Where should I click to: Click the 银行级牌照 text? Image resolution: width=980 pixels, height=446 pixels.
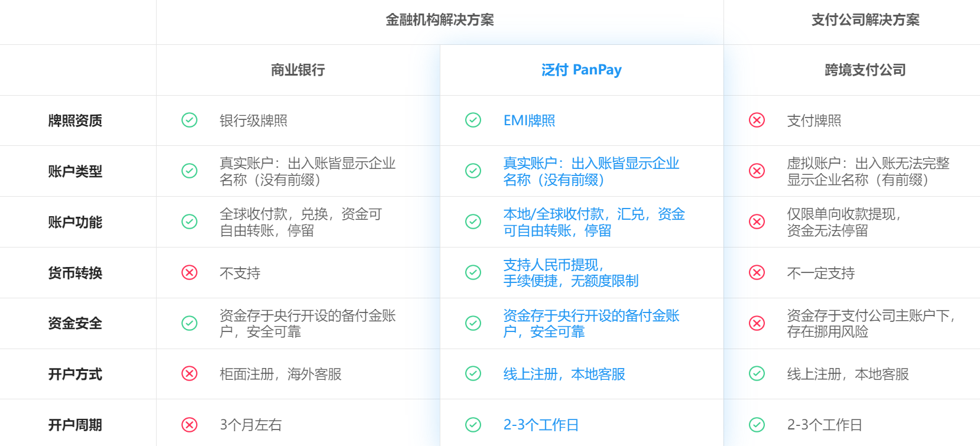click(x=254, y=121)
